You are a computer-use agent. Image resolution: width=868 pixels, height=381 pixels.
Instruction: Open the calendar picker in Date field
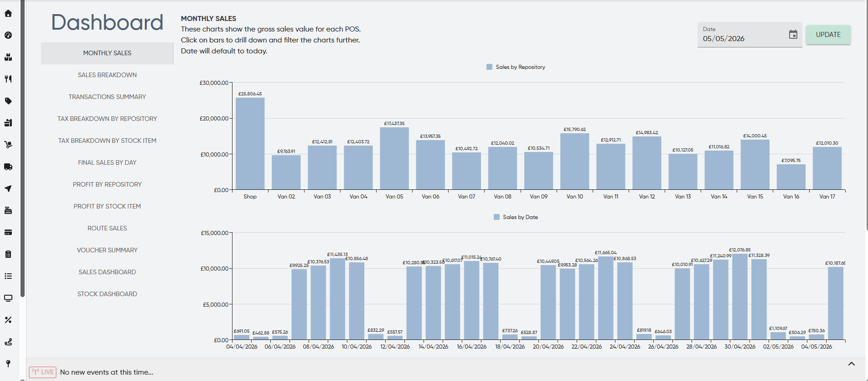point(793,35)
